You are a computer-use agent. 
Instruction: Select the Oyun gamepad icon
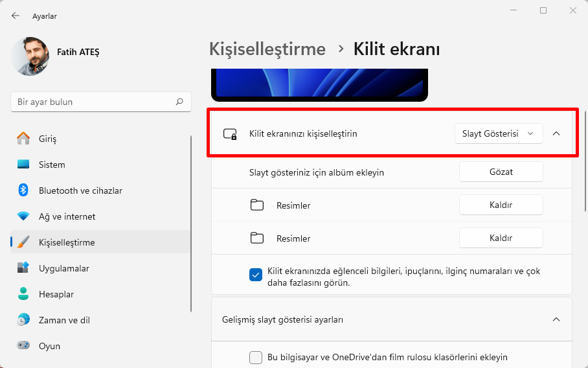(23, 345)
